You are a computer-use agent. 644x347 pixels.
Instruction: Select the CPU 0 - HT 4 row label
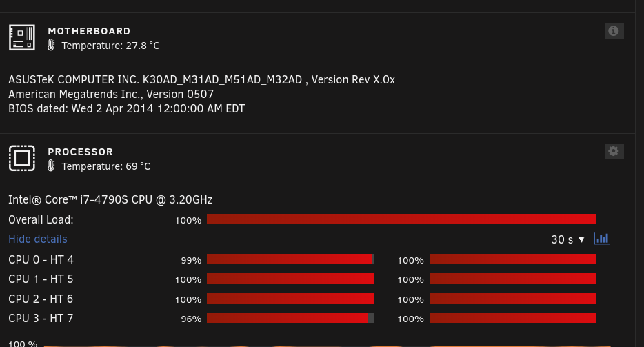[x=41, y=259]
